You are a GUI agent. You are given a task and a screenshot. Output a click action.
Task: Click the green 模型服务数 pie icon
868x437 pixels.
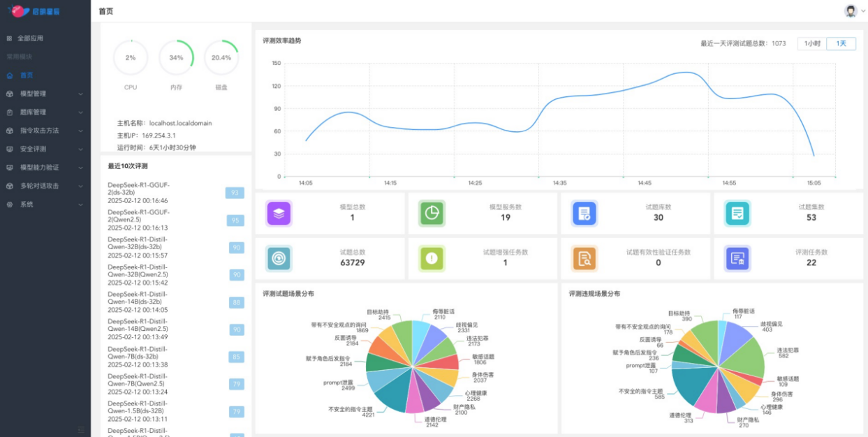(432, 213)
